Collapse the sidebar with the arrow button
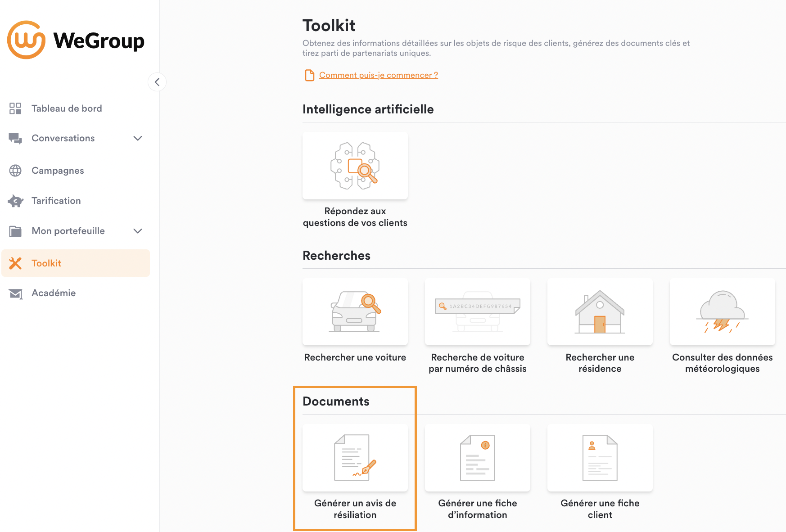786x532 pixels. click(x=157, y=82)
